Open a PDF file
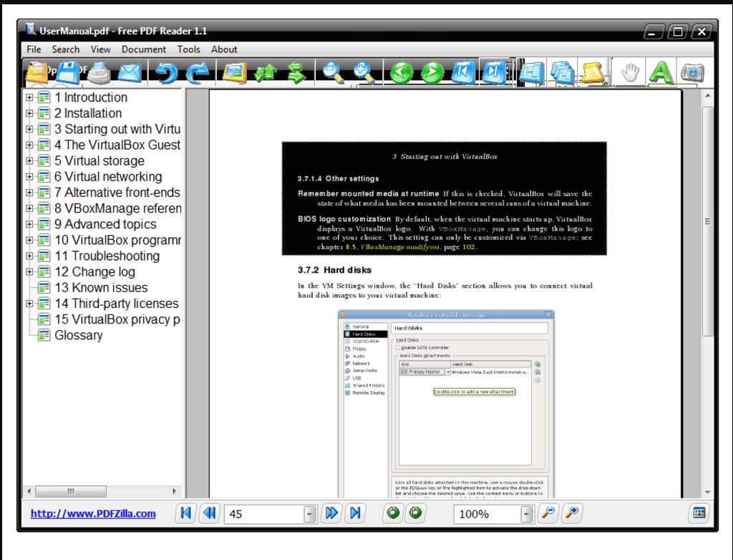 (x=37, y=72)
